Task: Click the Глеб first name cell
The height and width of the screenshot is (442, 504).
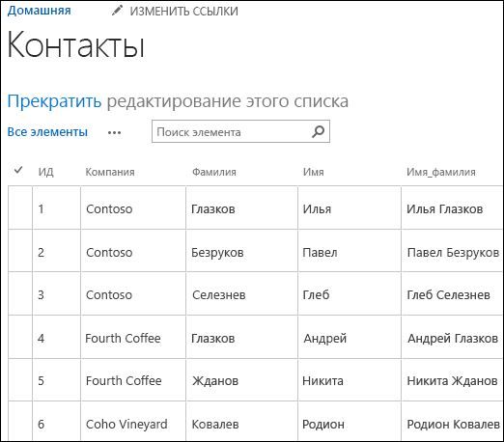Action: click(x=350, y=293)
